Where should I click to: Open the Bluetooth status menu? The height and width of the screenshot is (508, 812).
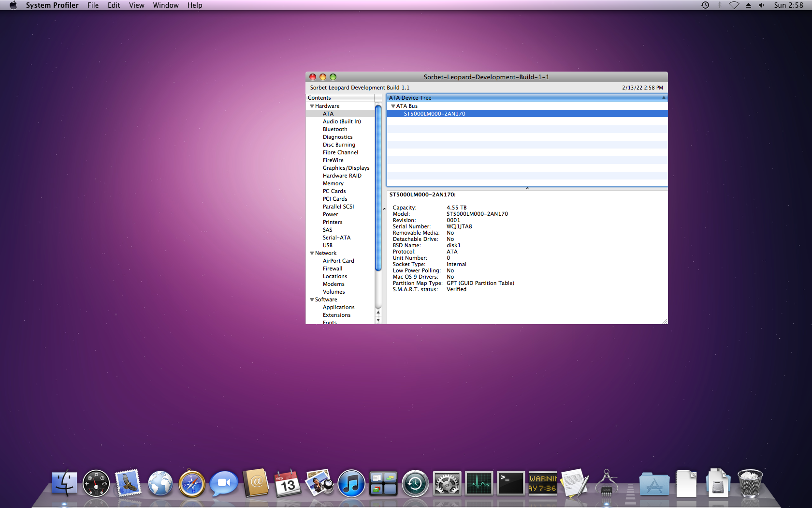point(719,5)
